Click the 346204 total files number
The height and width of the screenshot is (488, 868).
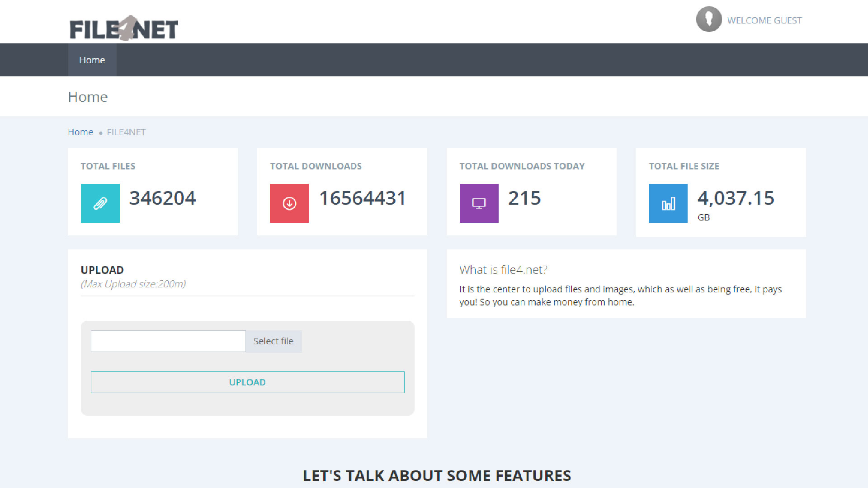[163, 198]
